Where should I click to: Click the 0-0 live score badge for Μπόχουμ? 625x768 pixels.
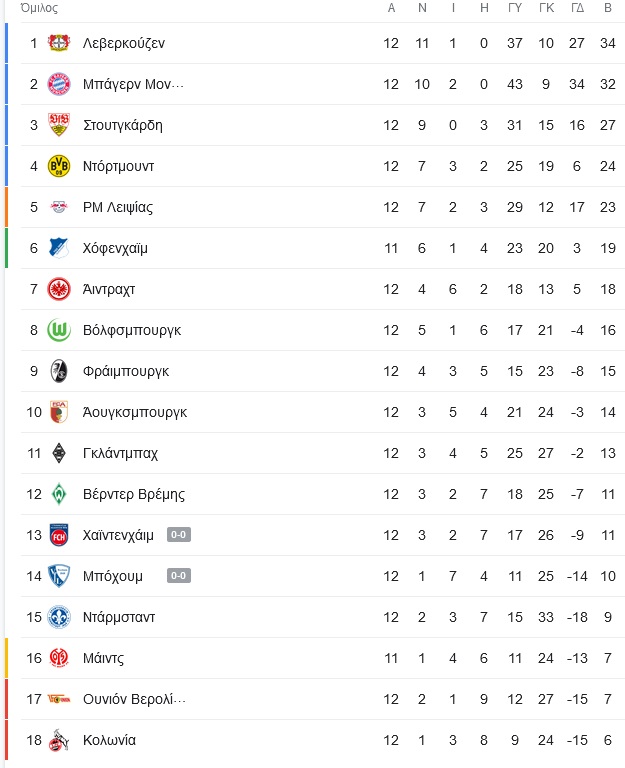[179, 576]
